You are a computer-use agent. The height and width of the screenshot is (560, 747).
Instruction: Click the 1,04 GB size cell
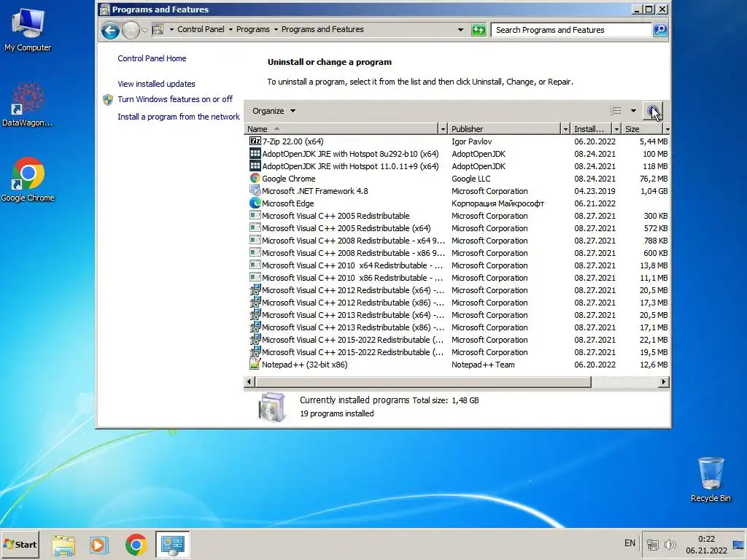click(654, 191)
